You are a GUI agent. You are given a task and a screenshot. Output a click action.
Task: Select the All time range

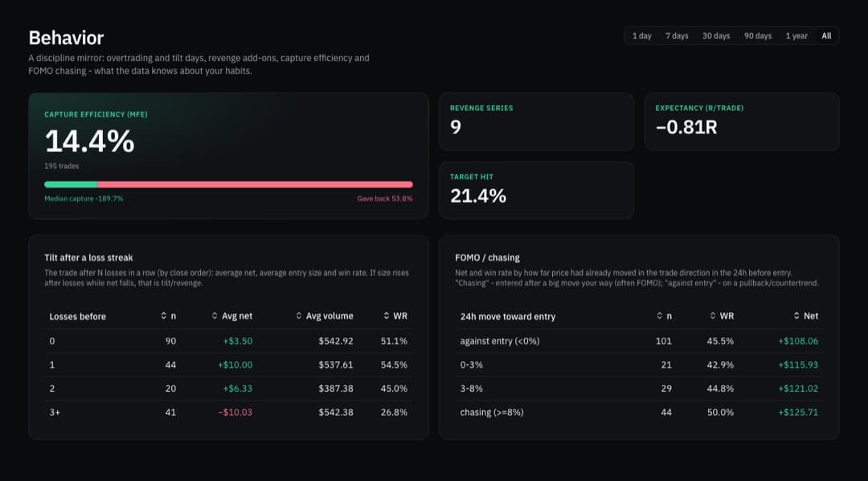(826, 35)
